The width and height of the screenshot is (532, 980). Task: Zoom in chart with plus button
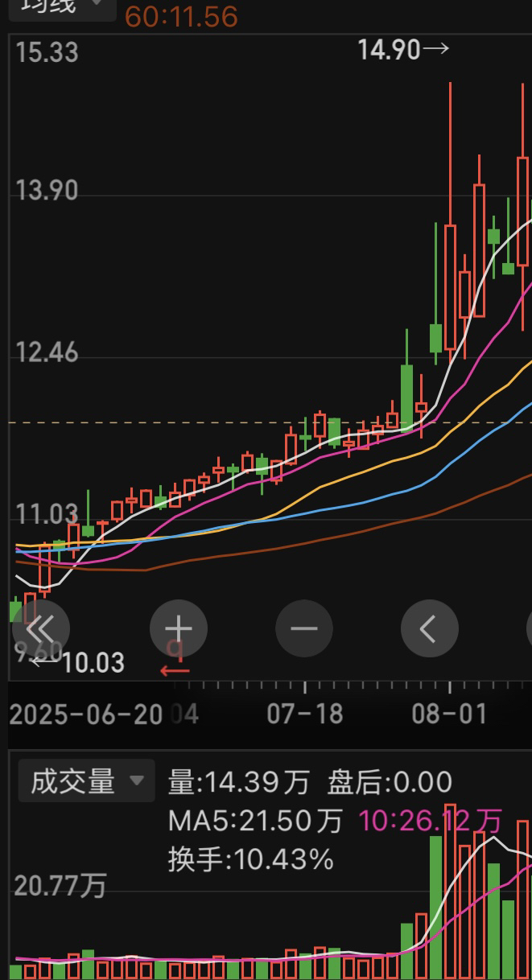point(179,628)
